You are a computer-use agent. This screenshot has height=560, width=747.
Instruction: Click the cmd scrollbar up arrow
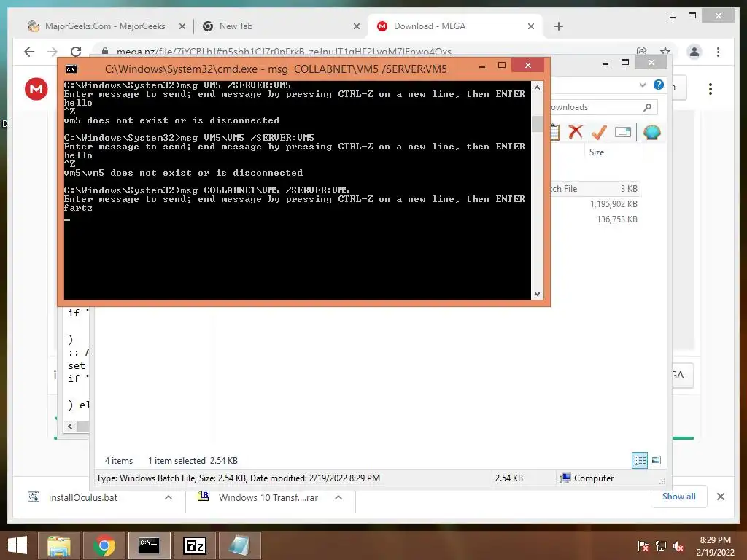point(537,87)
